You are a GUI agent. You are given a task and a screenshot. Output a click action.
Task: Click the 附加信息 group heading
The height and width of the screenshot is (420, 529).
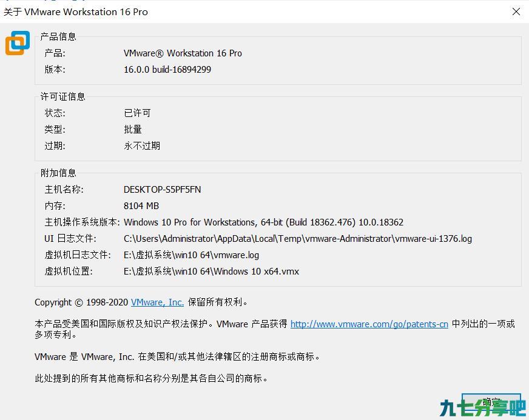(x=58, y=173)
